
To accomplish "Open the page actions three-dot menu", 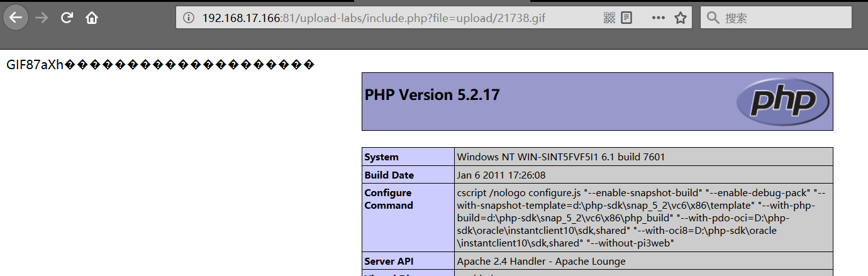I will pos(658,18).
